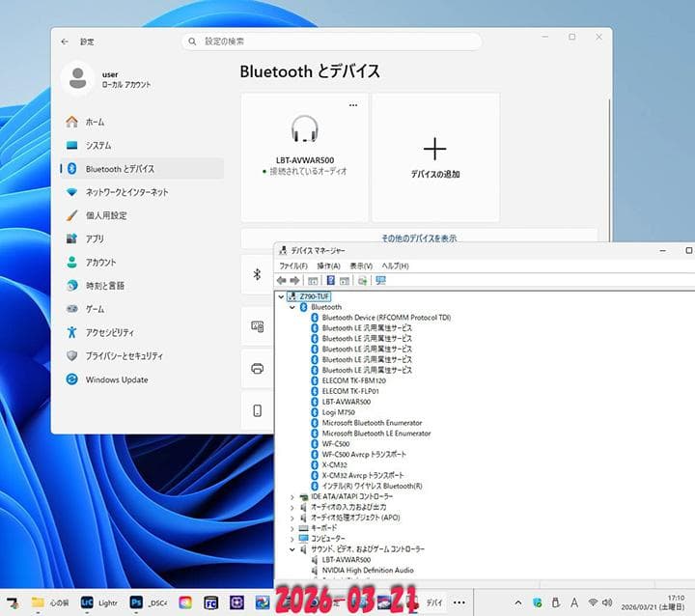The width and height of the screenshot is (695, 616).
Task: Select NVIDIA High Definition Audio entry
Action: tap(368, 571)
